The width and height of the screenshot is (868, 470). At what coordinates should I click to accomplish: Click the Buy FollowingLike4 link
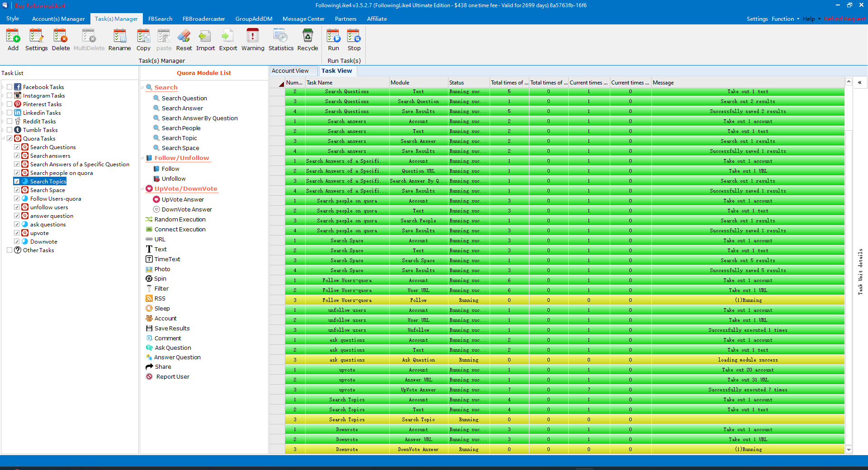pyautogui.click(x=40, y=5)
